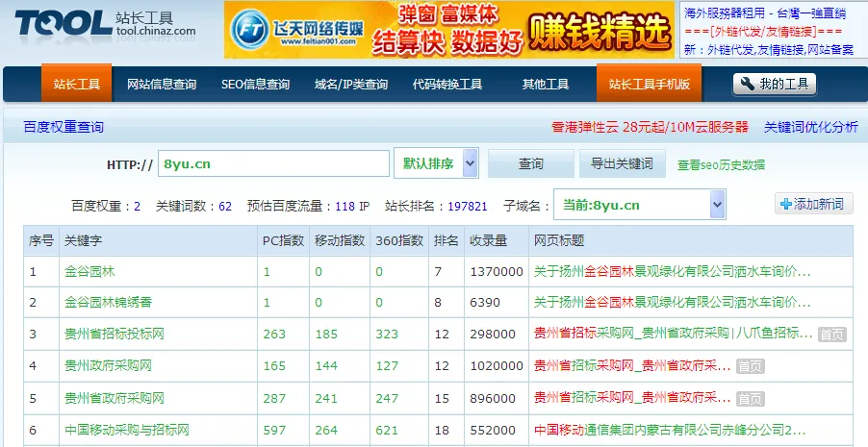This screenshot has width=868, height=447.
Task: Open the 域名/IP类查询 menu
Action: (x=351, y=84)
